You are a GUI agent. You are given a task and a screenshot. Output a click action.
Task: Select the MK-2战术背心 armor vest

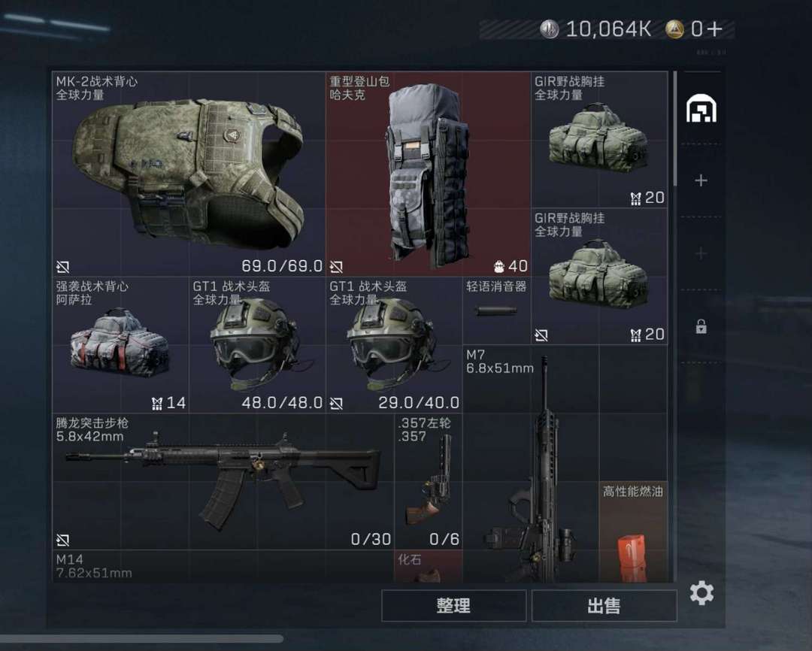(x=189, y=174)
